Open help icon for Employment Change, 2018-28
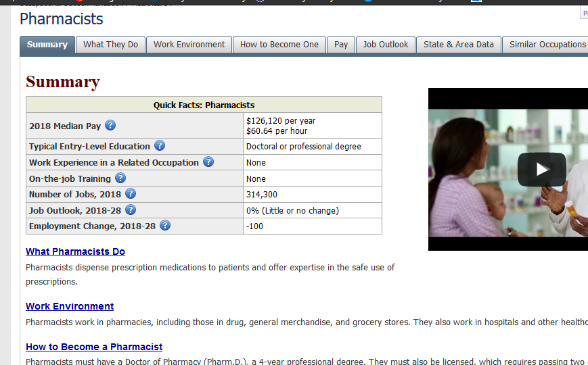Screen dimensions: 588x365 pyautogui.click(x=165, y=225)
